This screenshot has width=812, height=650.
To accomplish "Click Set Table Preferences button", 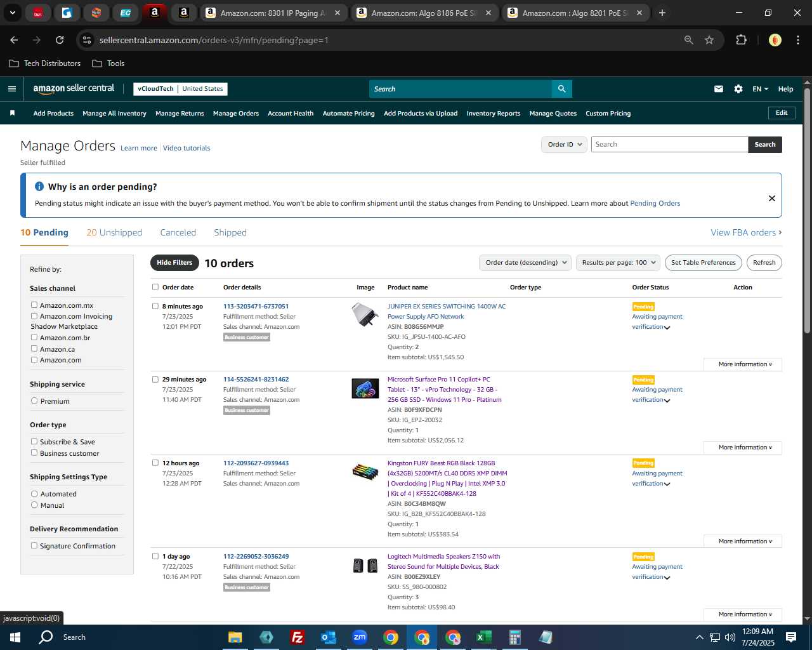I will 704,263.
